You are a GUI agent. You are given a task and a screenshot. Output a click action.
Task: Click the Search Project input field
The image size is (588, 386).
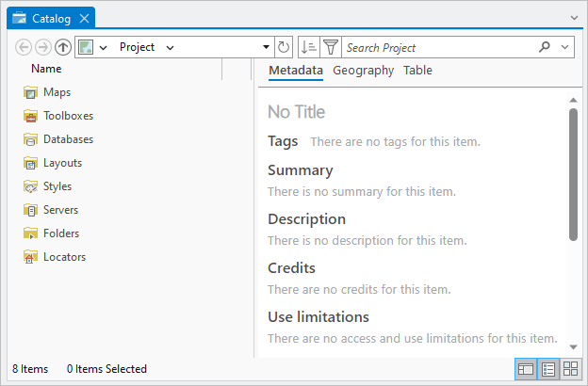438,47
